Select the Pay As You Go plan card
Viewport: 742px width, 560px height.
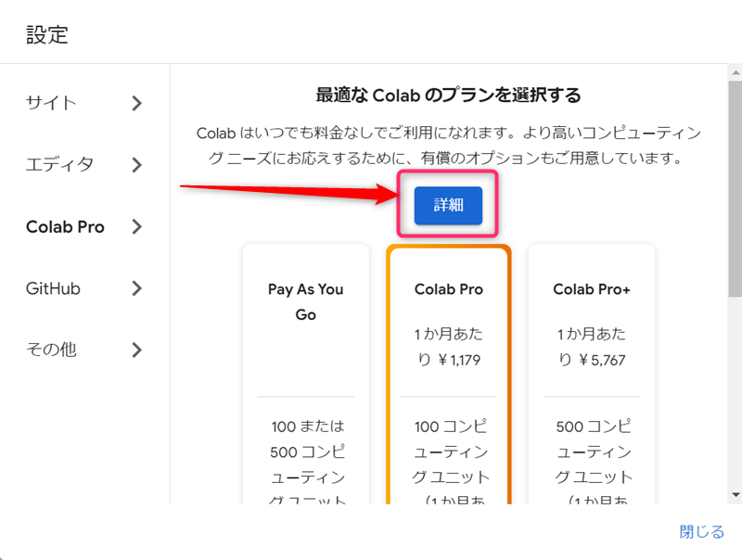tap(306, 371)
